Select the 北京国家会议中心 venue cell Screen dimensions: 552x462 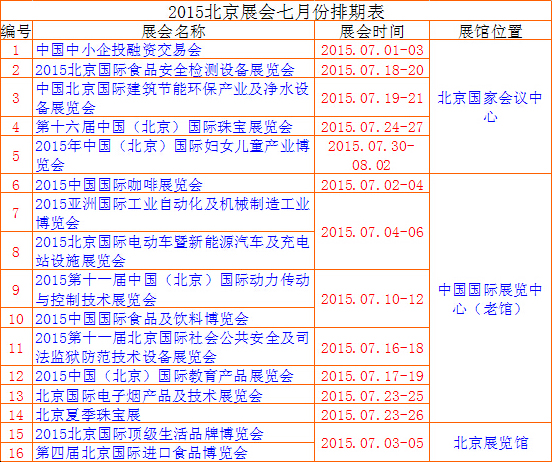coord(490,107)
